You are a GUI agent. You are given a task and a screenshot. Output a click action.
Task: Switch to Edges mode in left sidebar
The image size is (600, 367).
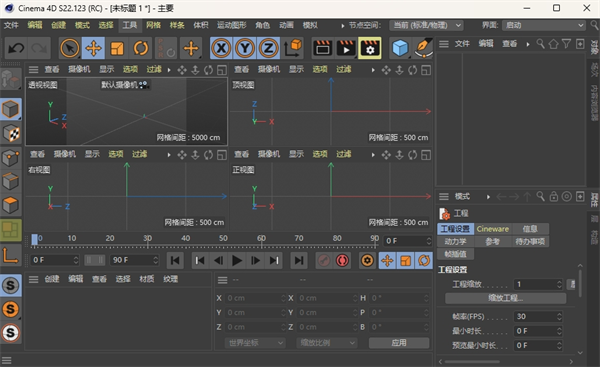[11, 181]
